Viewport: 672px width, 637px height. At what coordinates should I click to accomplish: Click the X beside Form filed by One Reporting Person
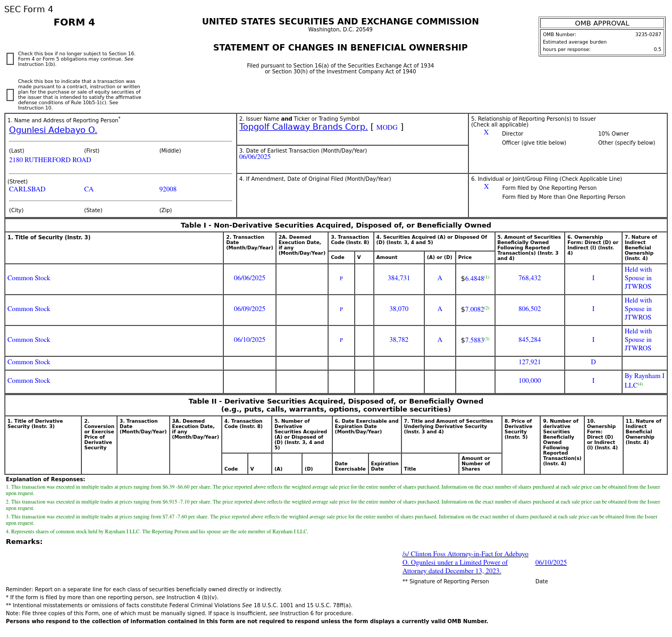click(486, 187)
